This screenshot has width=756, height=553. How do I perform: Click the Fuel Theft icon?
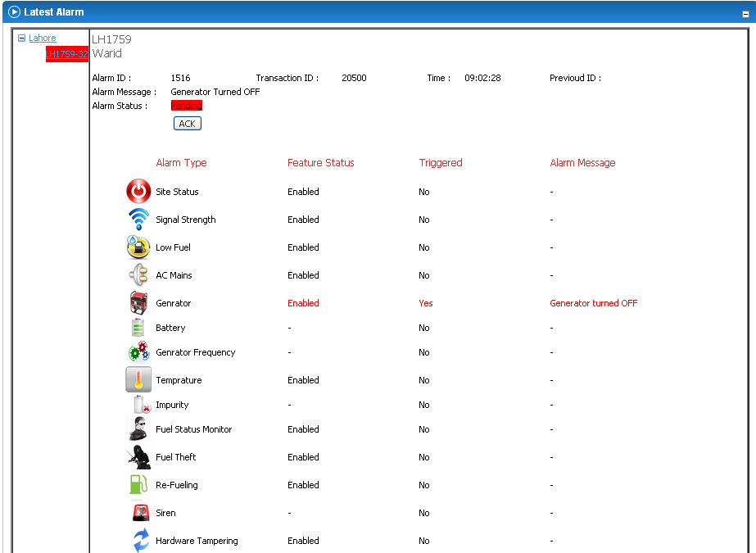click(138, 457)
